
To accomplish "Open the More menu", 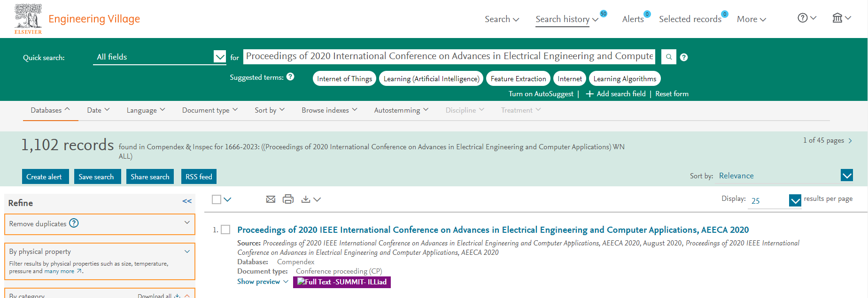I will coord(751,19).
